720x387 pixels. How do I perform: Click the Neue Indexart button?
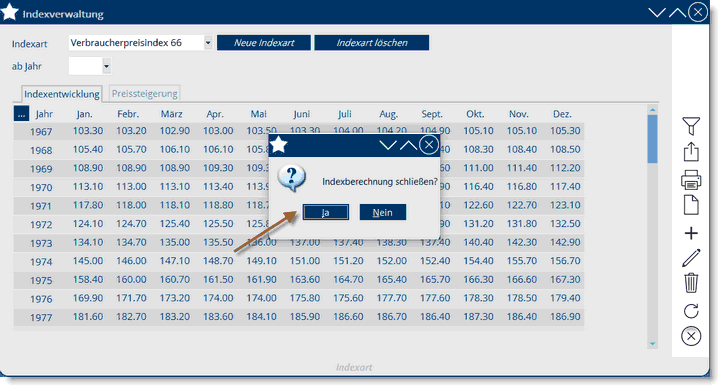(x=264, y=43)
